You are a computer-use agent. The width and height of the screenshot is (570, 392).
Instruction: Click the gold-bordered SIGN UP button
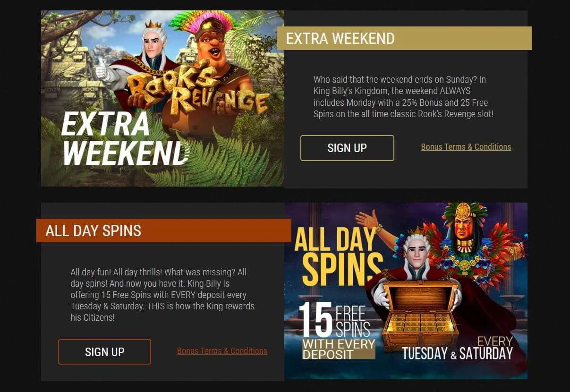click(x=347, y=148)
